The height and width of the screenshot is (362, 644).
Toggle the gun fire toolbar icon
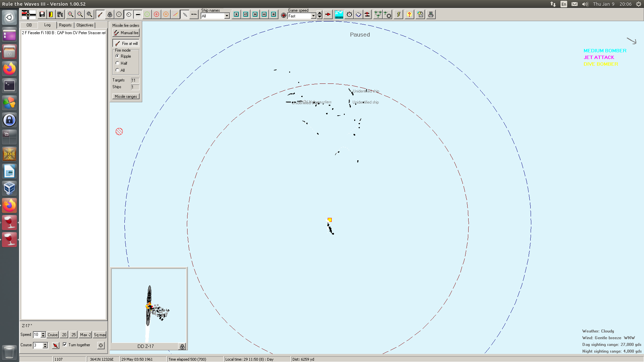coord(100,14)
